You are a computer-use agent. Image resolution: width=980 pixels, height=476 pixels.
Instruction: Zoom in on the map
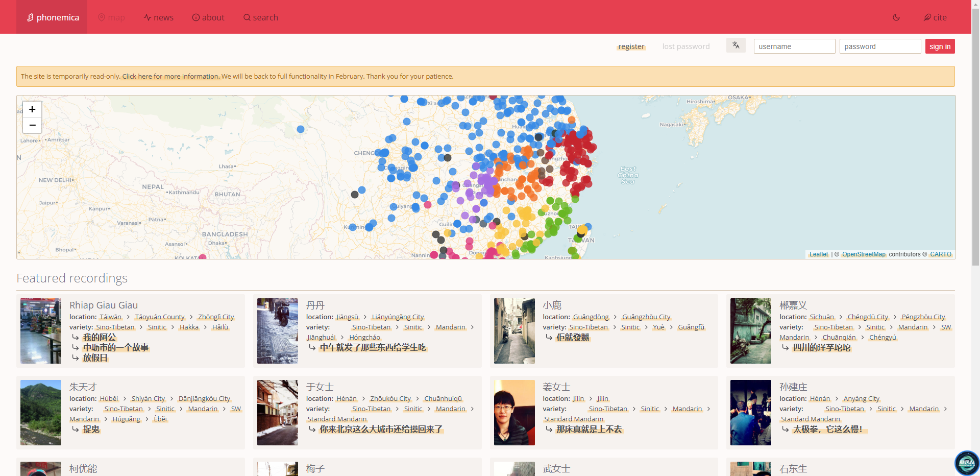pos(32,109)
